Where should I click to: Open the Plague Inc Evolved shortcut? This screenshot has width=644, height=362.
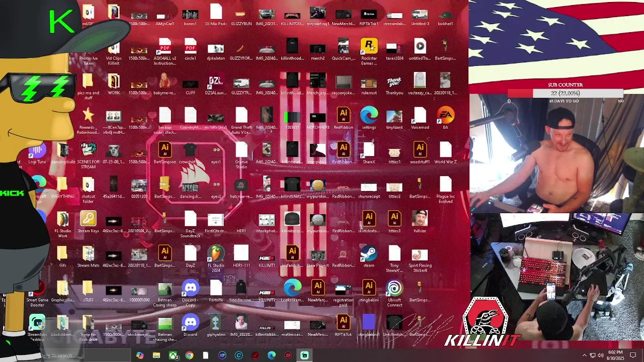[445, 185]
